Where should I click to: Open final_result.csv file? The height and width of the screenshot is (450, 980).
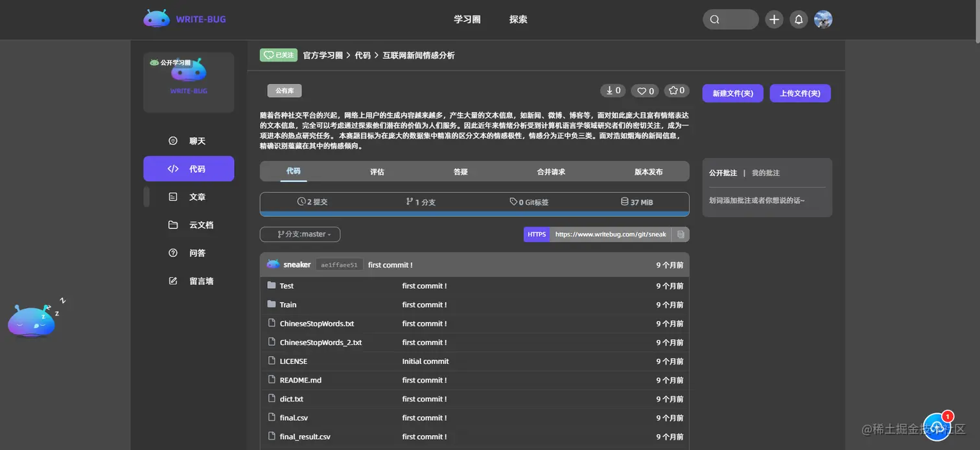coord(305,436)
